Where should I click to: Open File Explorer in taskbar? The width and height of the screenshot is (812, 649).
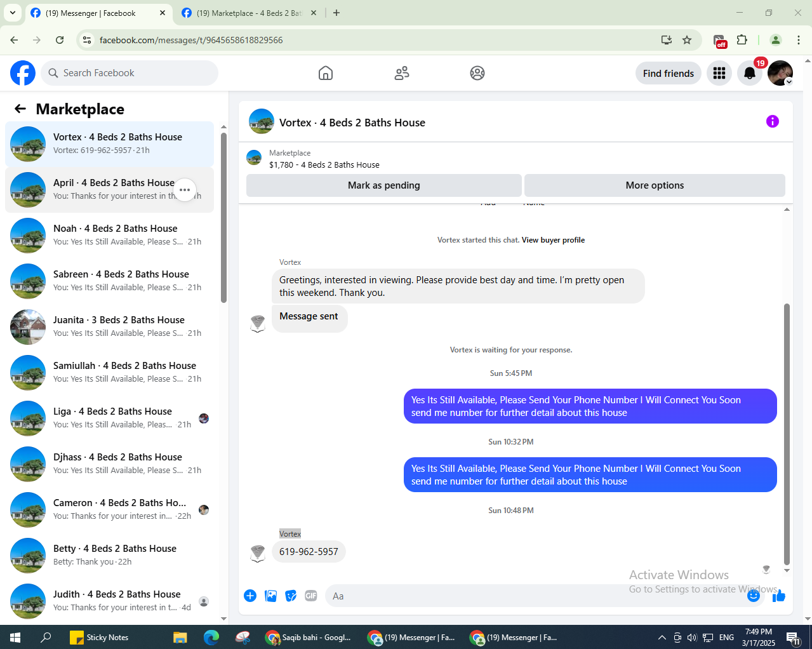pyautogui.click(x=180, y=637)
